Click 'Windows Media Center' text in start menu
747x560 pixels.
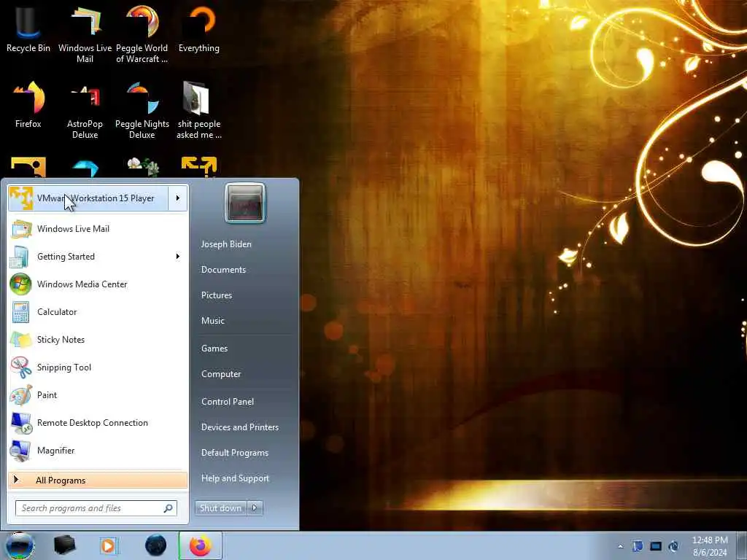[x=82, y=284]
